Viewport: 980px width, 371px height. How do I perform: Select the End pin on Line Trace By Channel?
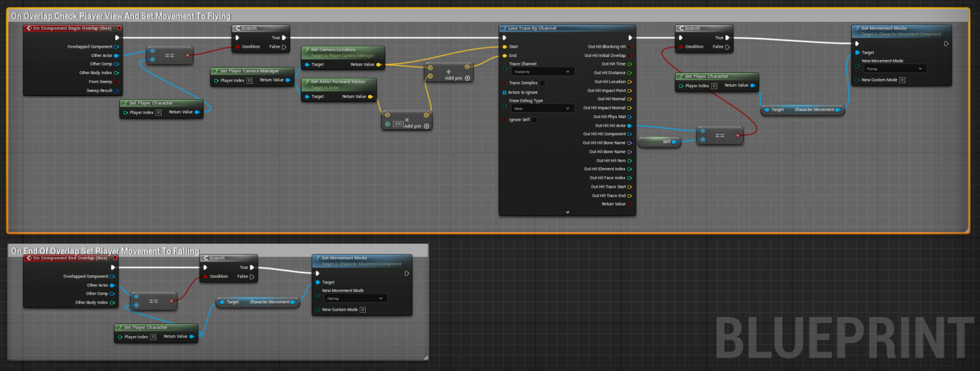click(x=505, y=55)
